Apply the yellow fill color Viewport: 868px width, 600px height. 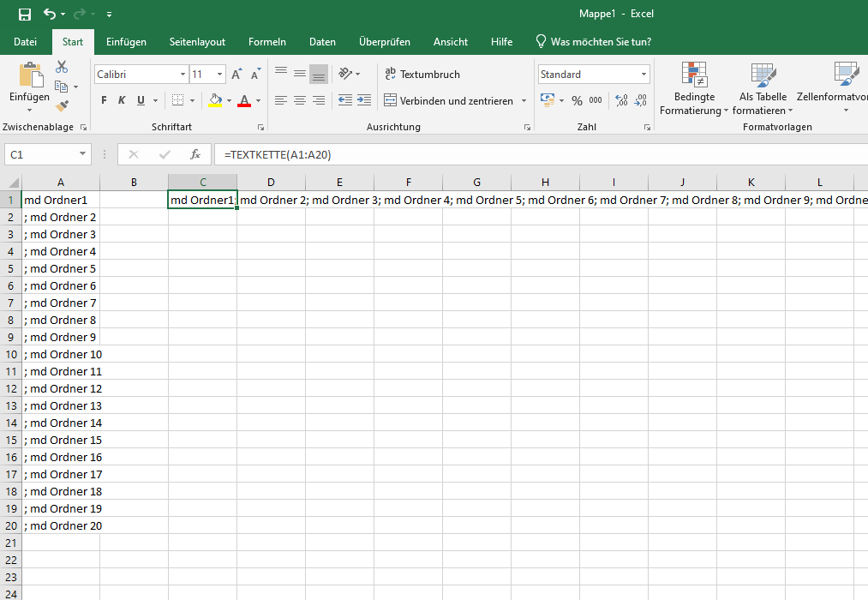point(215,100)
